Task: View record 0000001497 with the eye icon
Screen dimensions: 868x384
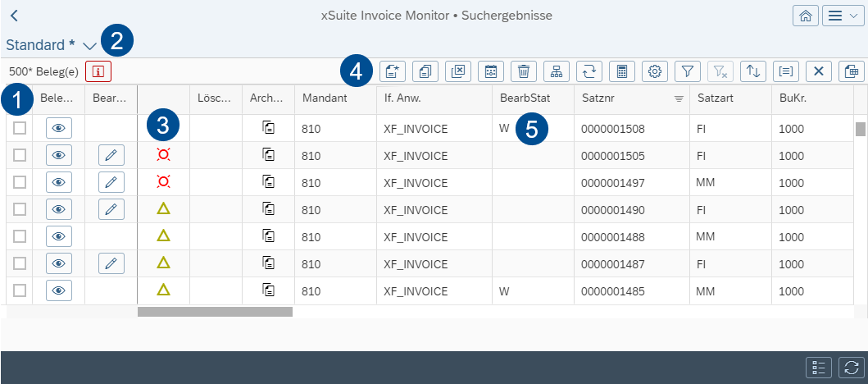Action: 59,182
